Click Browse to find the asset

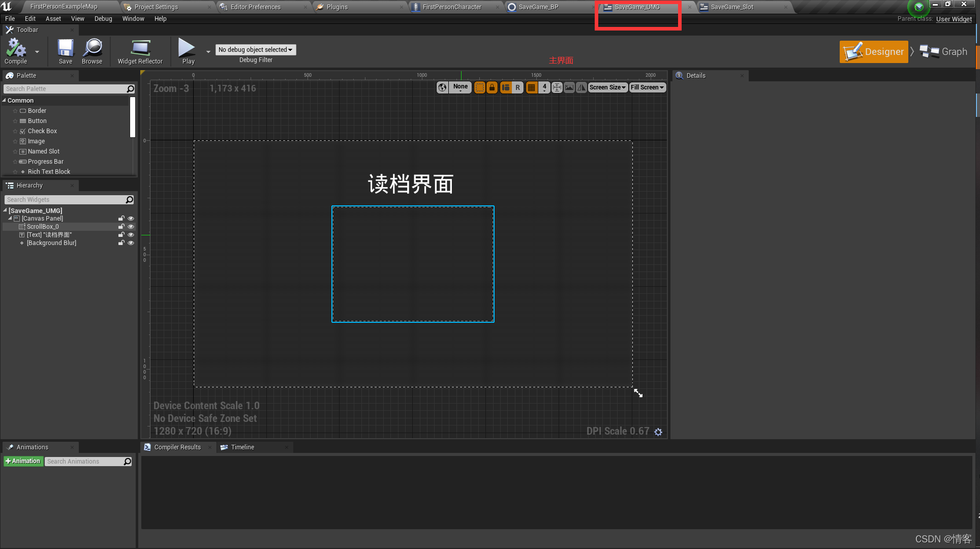(92, 50)
